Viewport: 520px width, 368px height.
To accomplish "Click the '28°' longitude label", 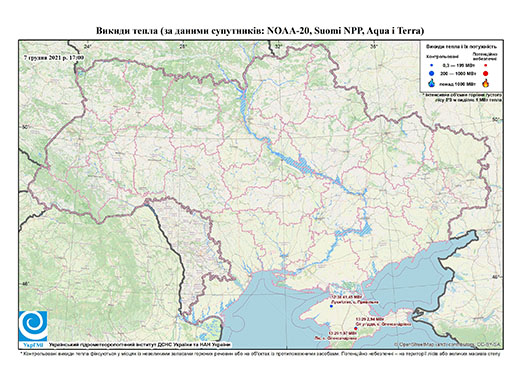I will click(x=182, y=46).
